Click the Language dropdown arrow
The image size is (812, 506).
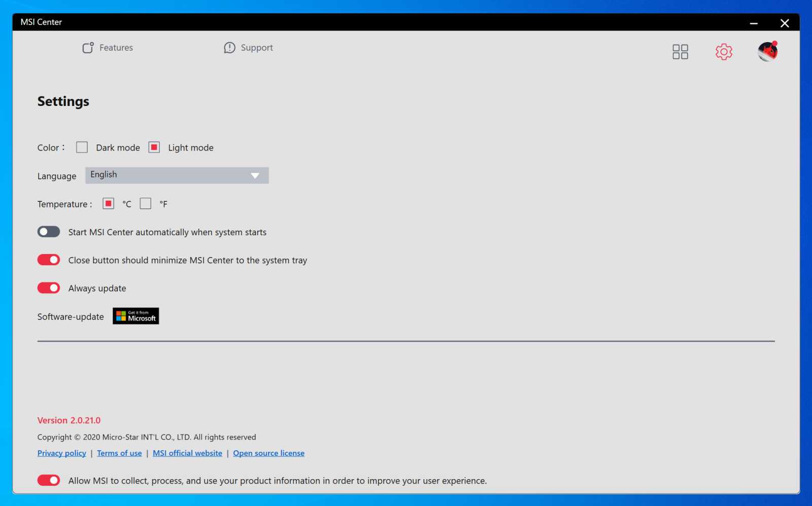255,175
